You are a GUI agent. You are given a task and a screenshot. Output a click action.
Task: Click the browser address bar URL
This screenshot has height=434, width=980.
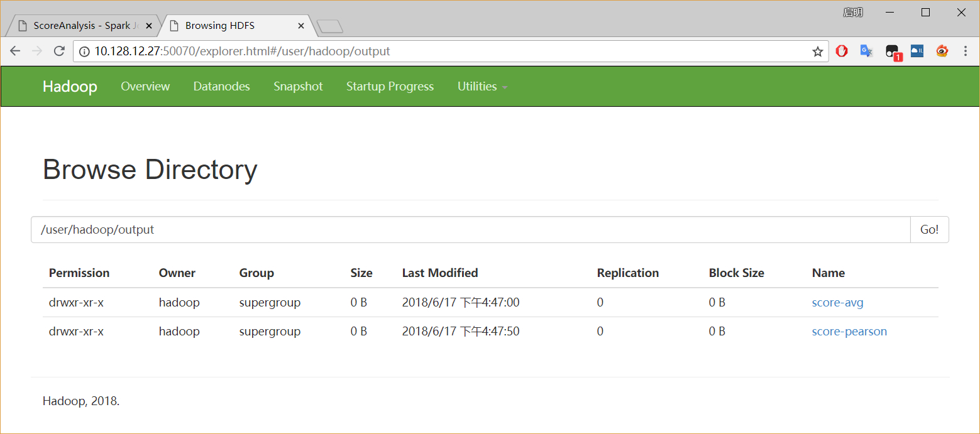(242, 52)
